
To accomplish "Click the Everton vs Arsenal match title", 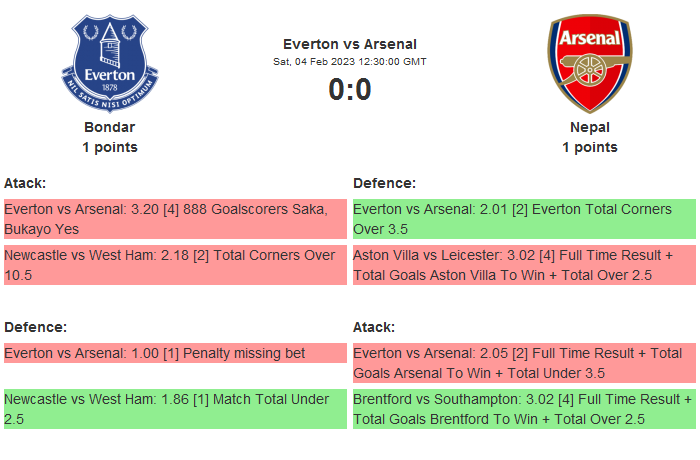I will point(350,43).
